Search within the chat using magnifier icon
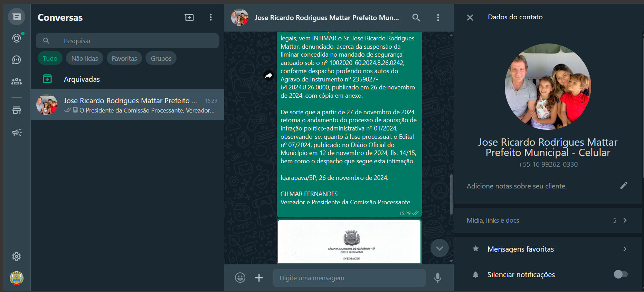This screenshot has height=292, width=644. click(416, 18)
